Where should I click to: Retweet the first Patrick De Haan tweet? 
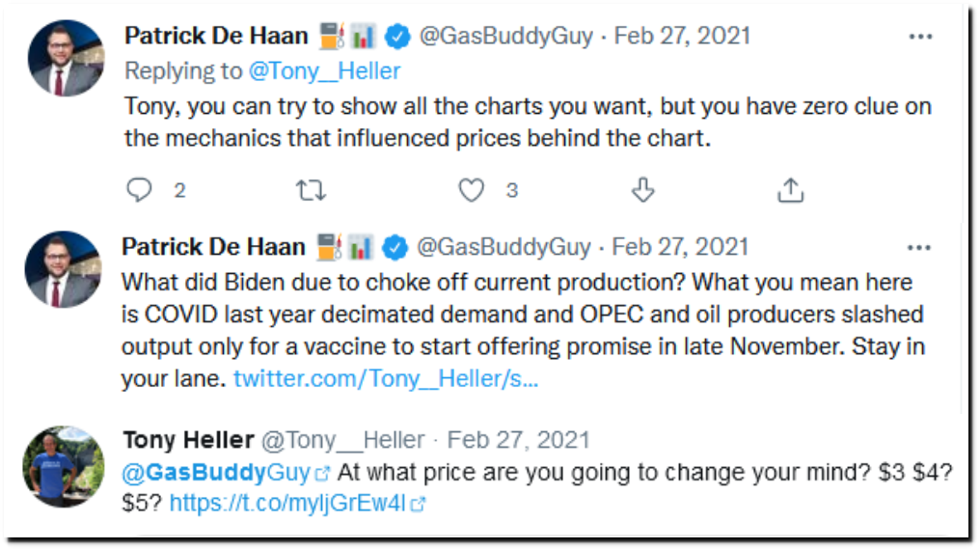pos(311,190)
